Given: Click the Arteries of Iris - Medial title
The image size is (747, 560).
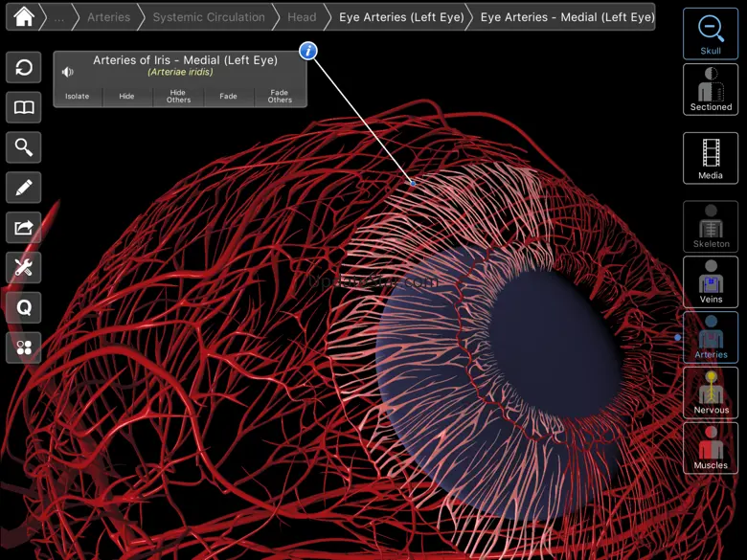Looking at the screenshot, I should tap(185, 60).
